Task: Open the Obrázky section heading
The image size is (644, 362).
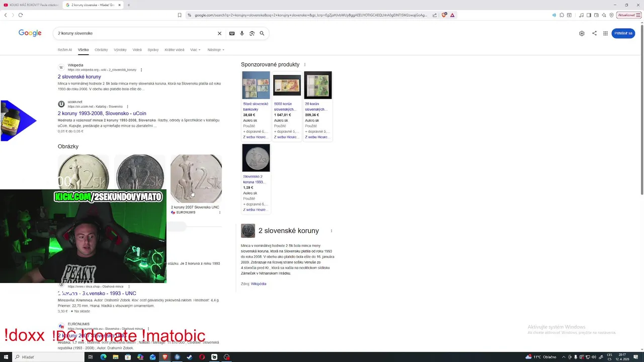Action: click(68, 146)
